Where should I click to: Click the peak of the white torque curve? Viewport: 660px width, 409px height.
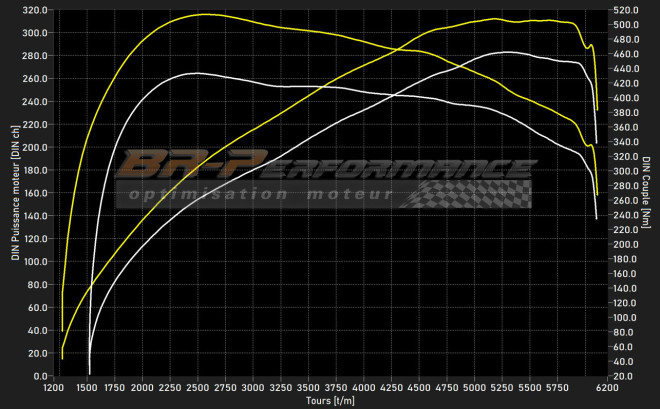tap(197, 73)
